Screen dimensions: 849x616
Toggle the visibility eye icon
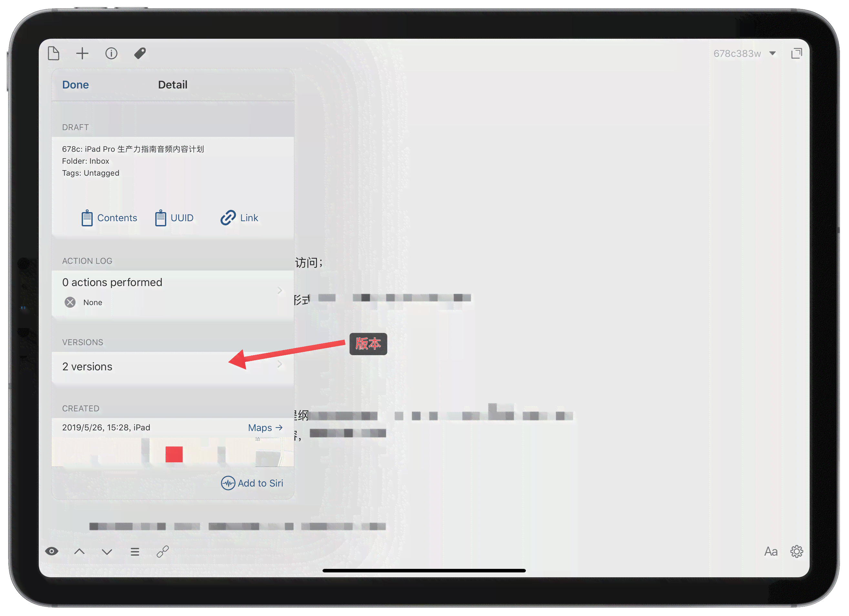[x=52, y=551]
